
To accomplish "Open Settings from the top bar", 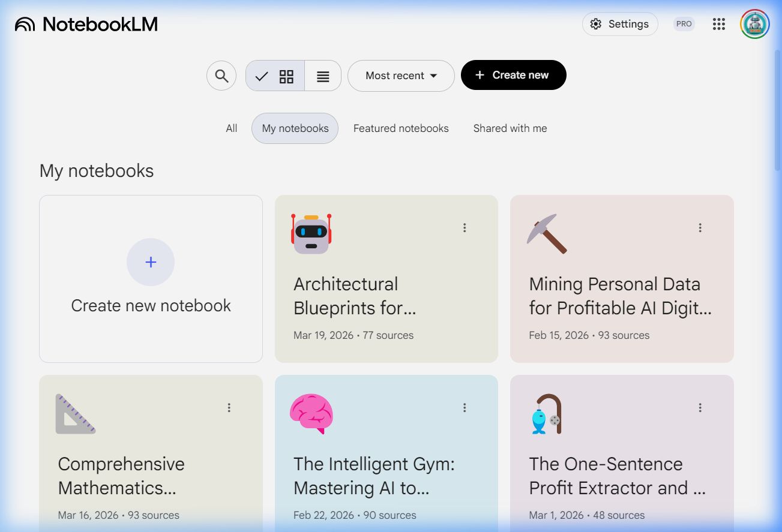I will click(x=620, y=24).
